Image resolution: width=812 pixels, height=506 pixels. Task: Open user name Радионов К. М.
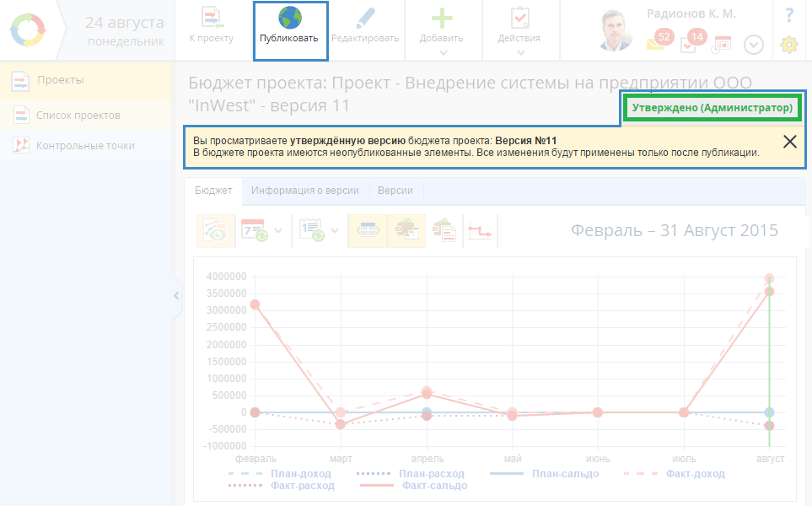(x=691, y=14)
